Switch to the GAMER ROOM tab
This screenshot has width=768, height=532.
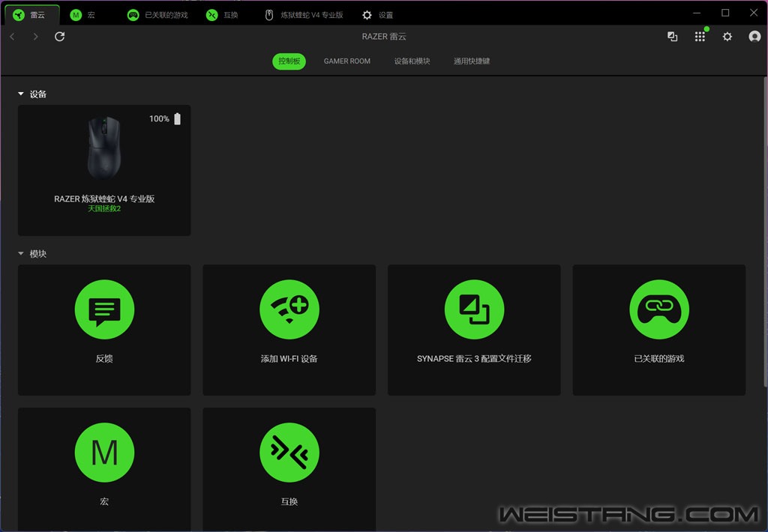[x=346, y=61]
